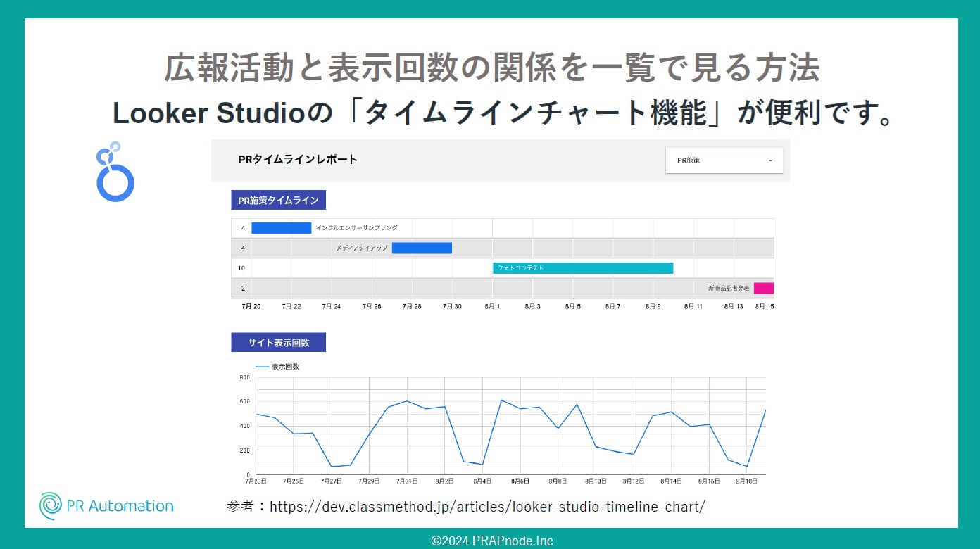Click the ©2024 PRAPnode.Inc copyright text

pos(491,541)
